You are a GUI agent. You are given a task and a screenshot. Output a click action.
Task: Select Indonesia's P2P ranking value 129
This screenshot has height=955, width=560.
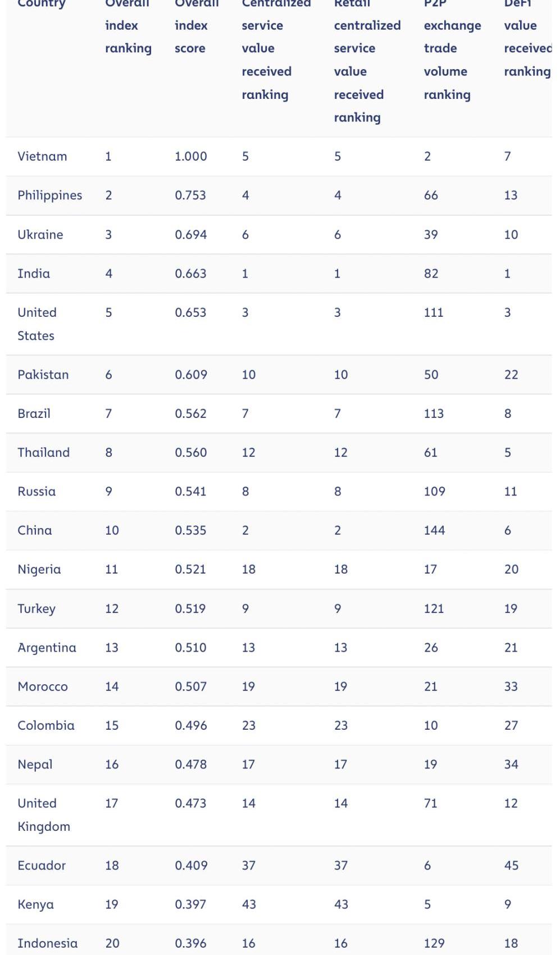click(434, 944)
